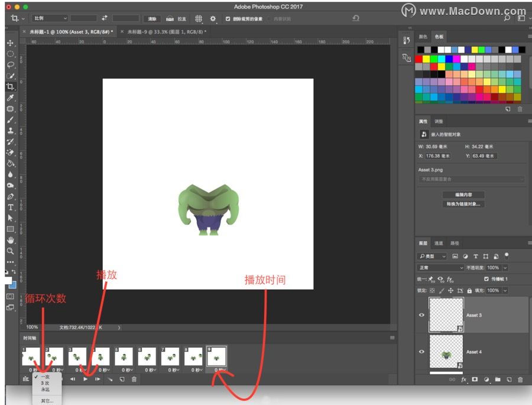Select the Pen tool
Image resolution: width=532 pixels, height=405 pixels.
10,196
